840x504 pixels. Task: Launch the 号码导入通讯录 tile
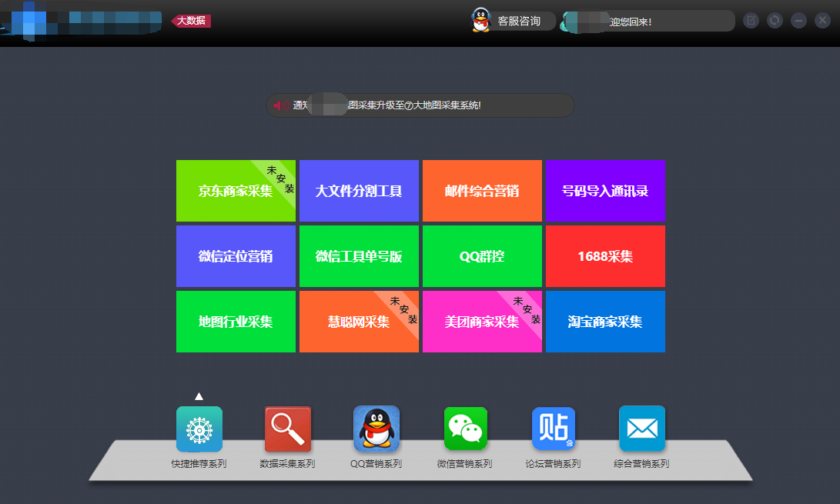click(605, 191)
